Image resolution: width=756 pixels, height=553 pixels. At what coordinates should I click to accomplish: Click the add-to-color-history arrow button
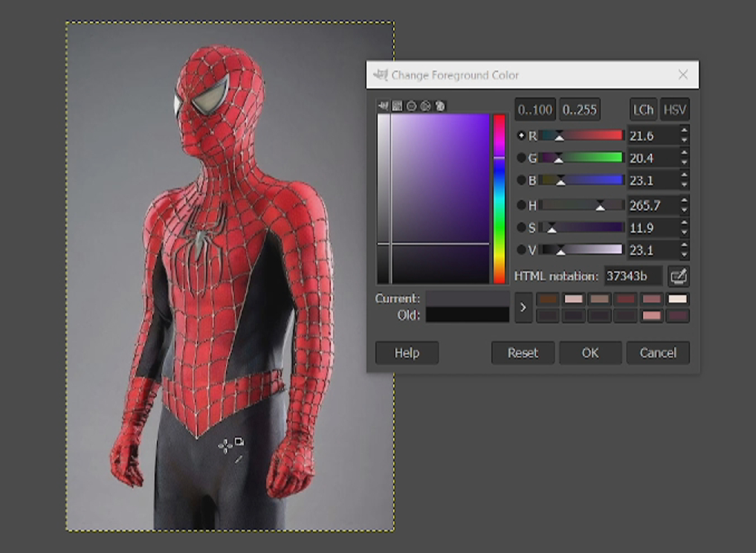pyautogui.click(x=523, y=307)
